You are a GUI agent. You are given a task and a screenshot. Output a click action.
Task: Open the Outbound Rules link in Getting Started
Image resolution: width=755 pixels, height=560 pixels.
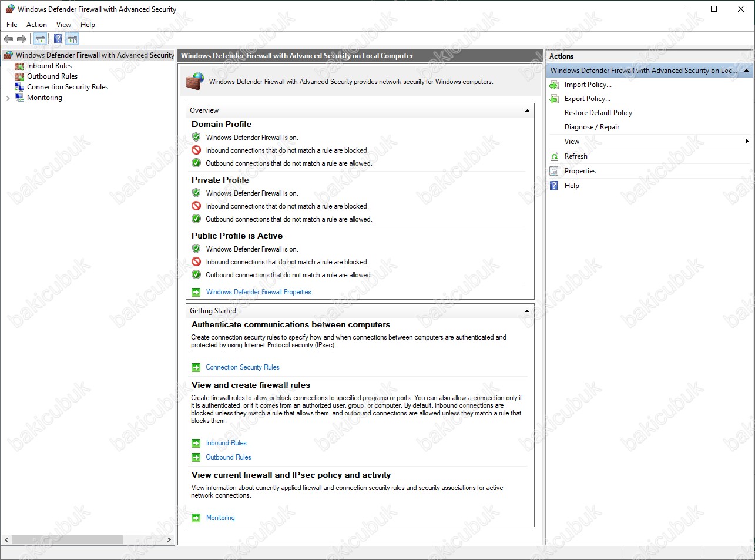229,457
